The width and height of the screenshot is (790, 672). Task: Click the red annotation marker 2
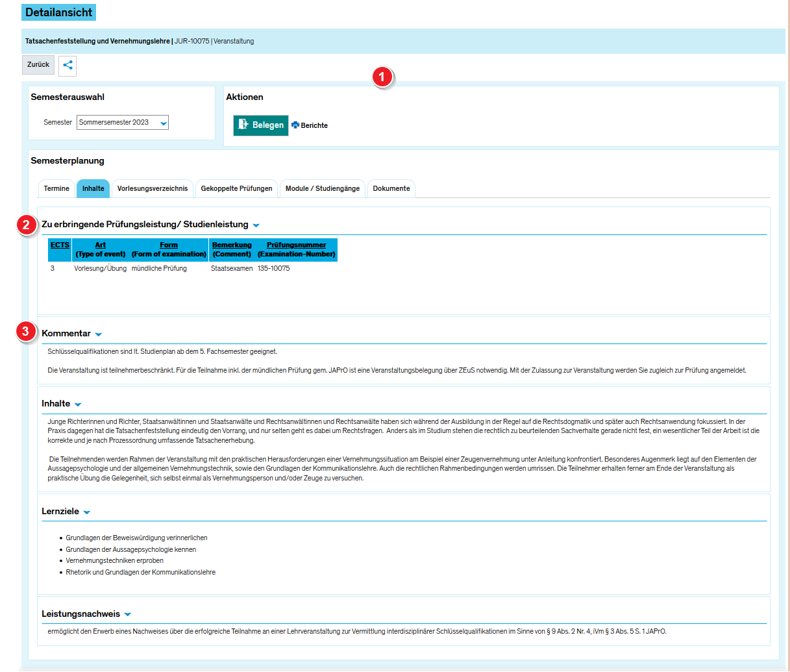click(x=26, y=225)
